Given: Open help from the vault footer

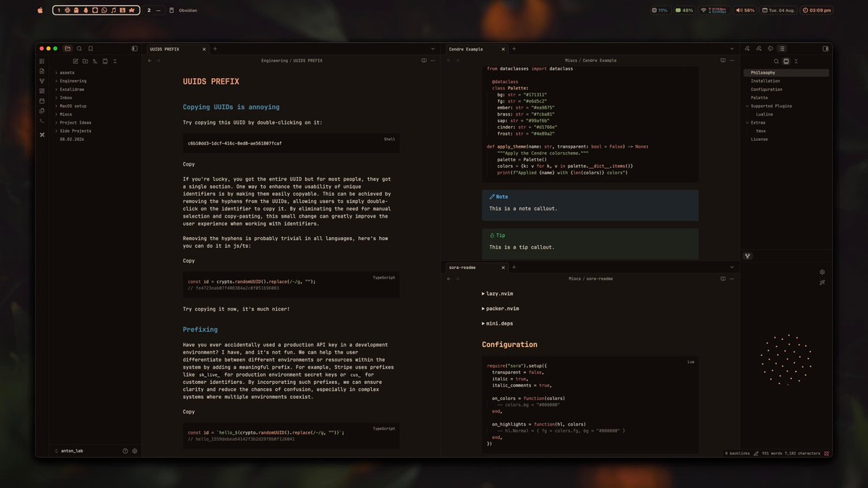Looking at the screenshot, I should 125,450.
